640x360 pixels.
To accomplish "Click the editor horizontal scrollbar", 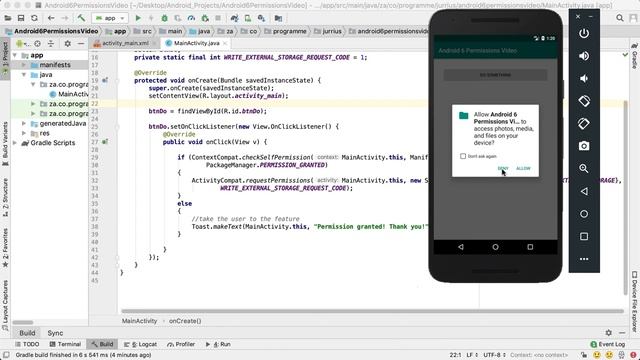I will tap(372, 311).
